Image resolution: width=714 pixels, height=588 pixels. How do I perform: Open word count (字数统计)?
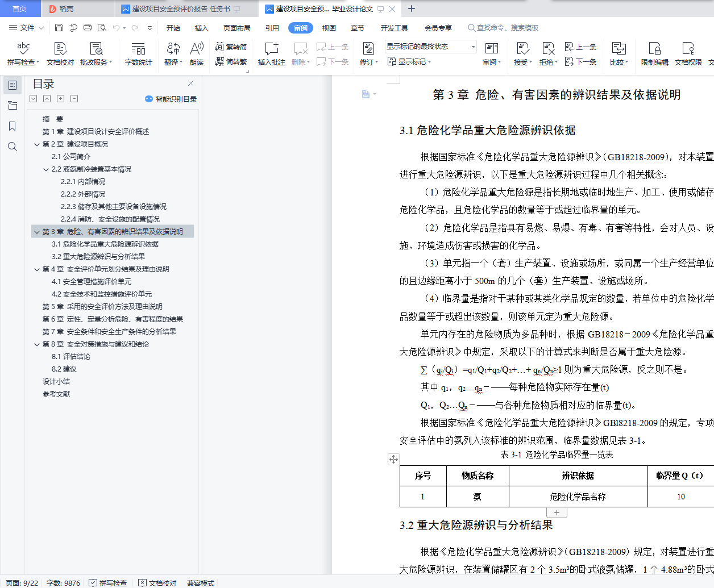139,54
